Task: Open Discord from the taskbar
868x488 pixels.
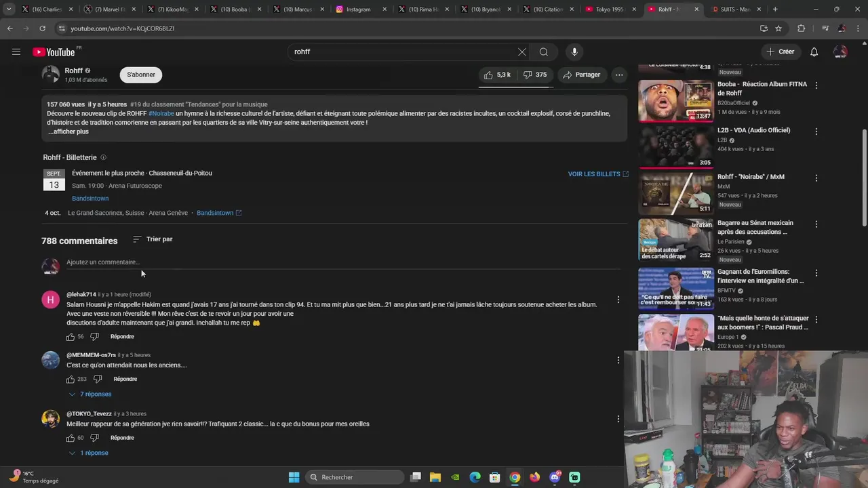Action: tap(555, 477)
